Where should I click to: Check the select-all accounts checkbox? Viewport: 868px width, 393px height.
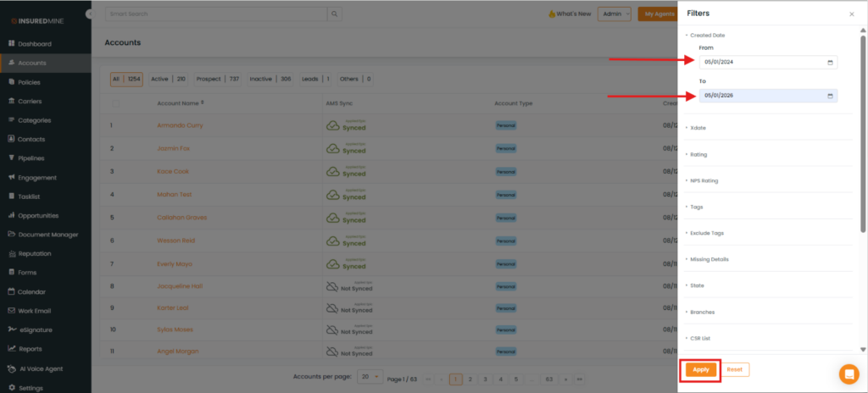click(x=115, y=103)
